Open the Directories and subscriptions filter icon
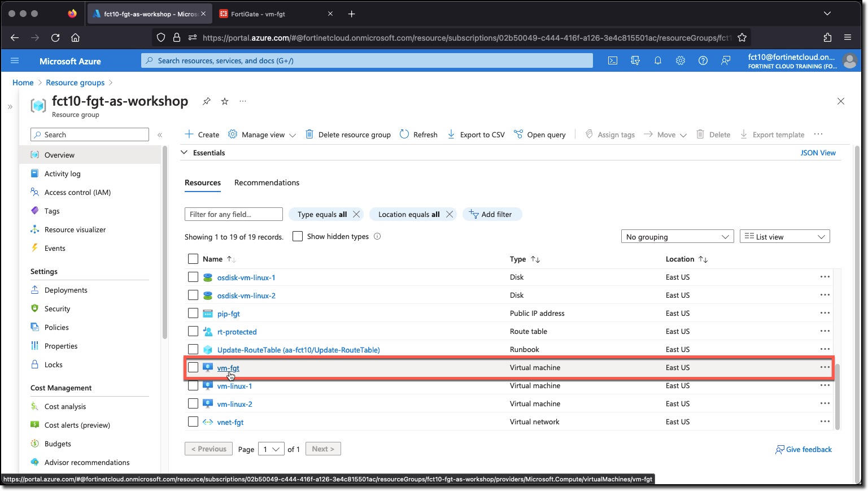The height and width of the screenshot is (491, 868). click(635, 60)
